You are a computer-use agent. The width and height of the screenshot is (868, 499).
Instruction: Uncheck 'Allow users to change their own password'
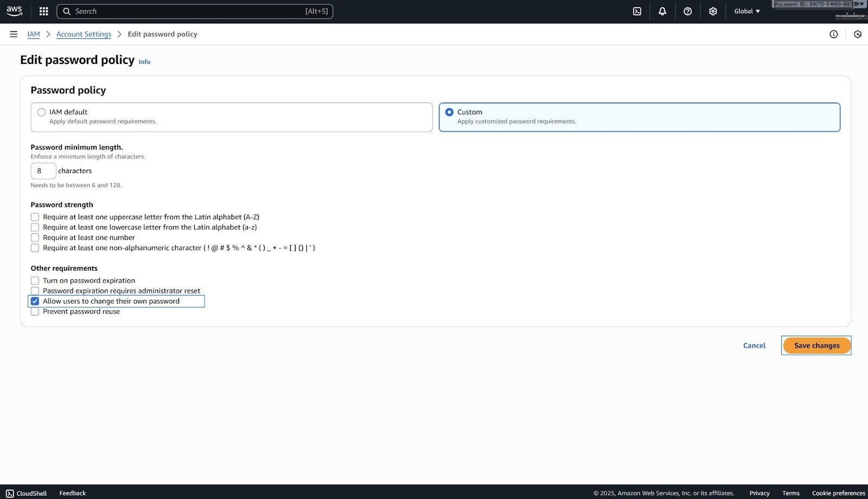[x=35, y=301]
